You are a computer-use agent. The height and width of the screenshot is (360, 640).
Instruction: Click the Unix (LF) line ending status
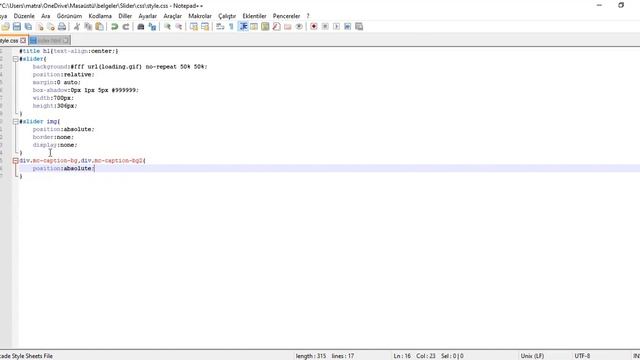pos(532,356)
